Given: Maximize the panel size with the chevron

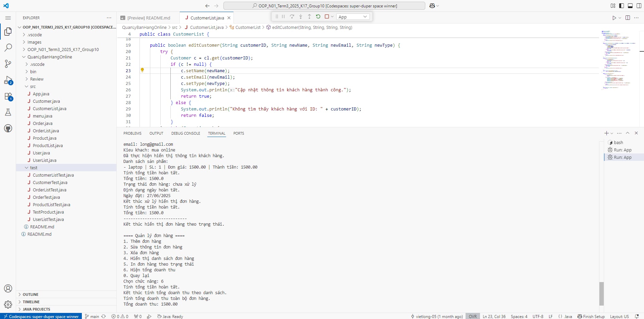Looking at the screenshot, I should point(628,133).
